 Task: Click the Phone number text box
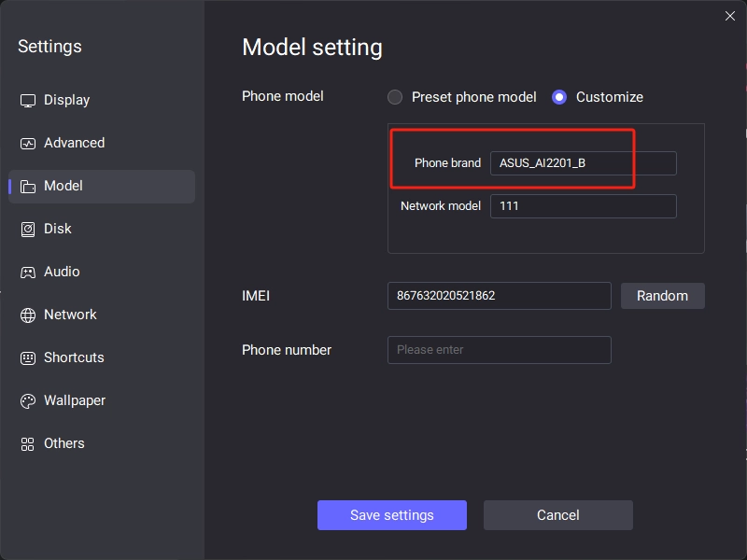point(499,350)
